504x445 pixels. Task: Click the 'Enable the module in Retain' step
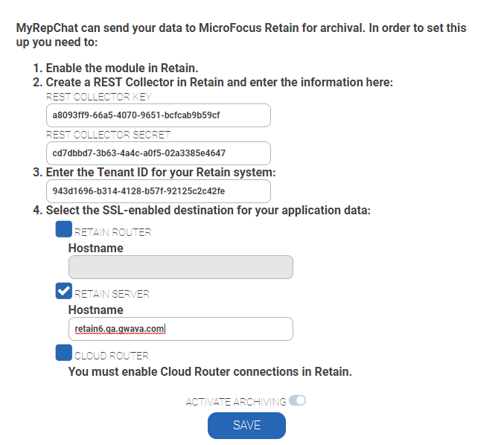(x=121, y=68)
